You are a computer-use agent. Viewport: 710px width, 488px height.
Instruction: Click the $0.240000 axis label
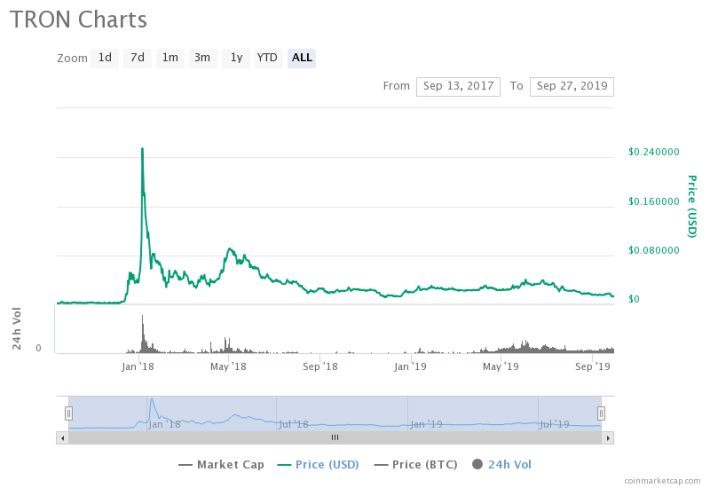click(x=654, y=152)
